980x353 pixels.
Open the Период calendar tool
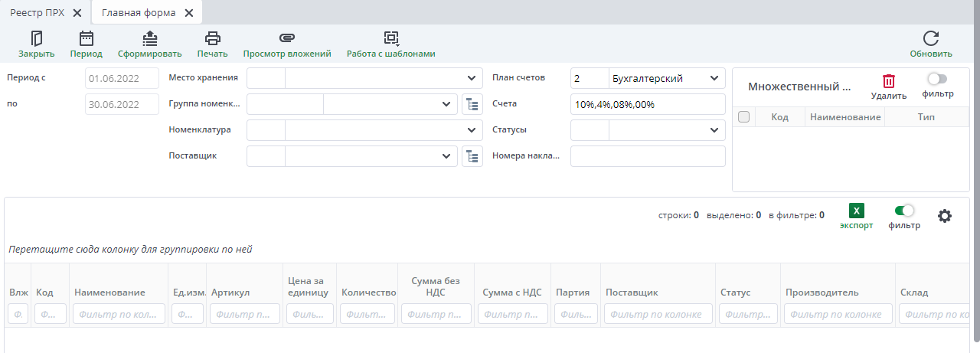tap(86, 39)
